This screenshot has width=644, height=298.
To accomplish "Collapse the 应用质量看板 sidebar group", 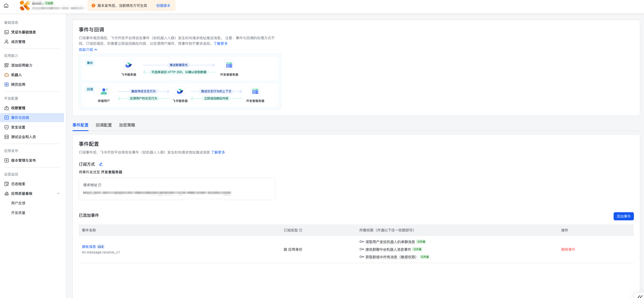I will [x=58, y=194].
